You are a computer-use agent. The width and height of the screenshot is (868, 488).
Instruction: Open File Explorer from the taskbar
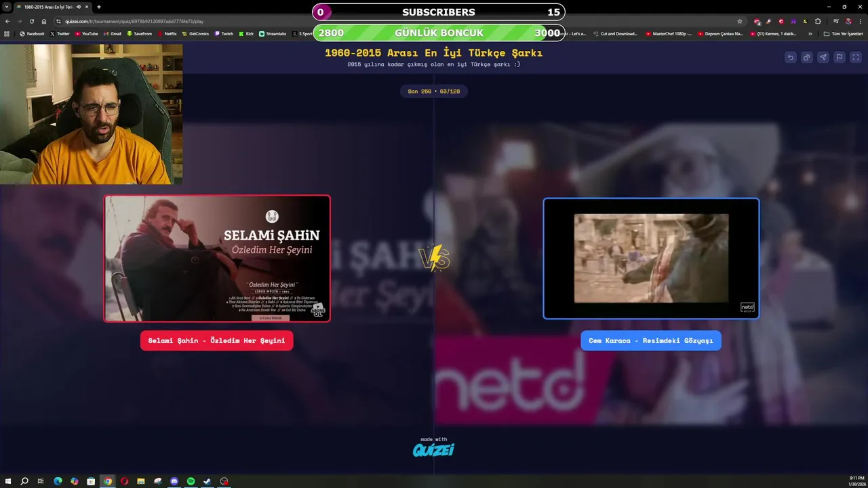point(141,481)
